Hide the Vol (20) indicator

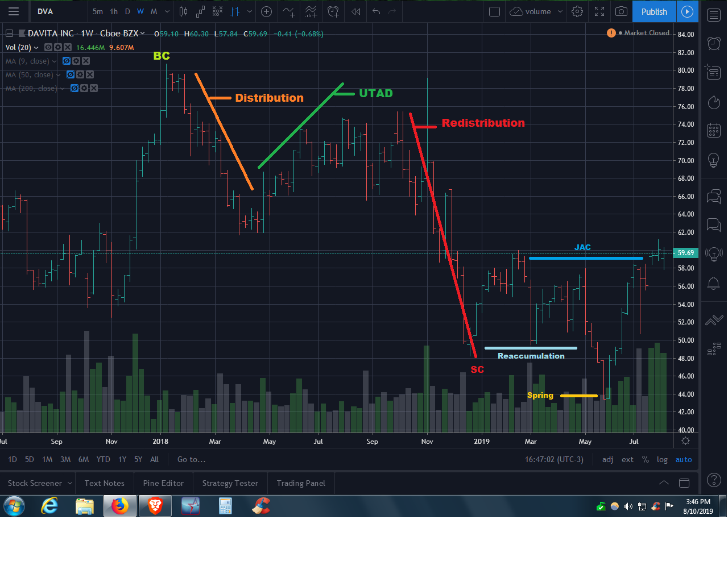[48, 47]
